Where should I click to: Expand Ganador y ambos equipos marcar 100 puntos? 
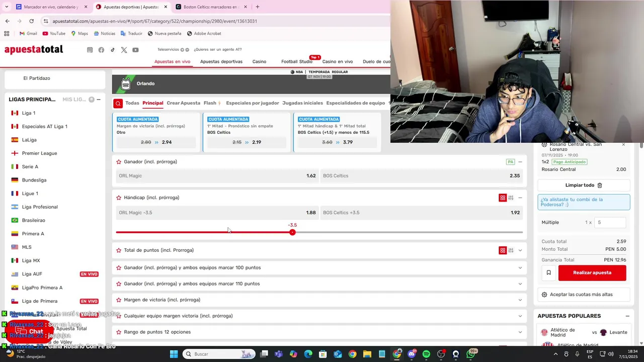(520, 267)
